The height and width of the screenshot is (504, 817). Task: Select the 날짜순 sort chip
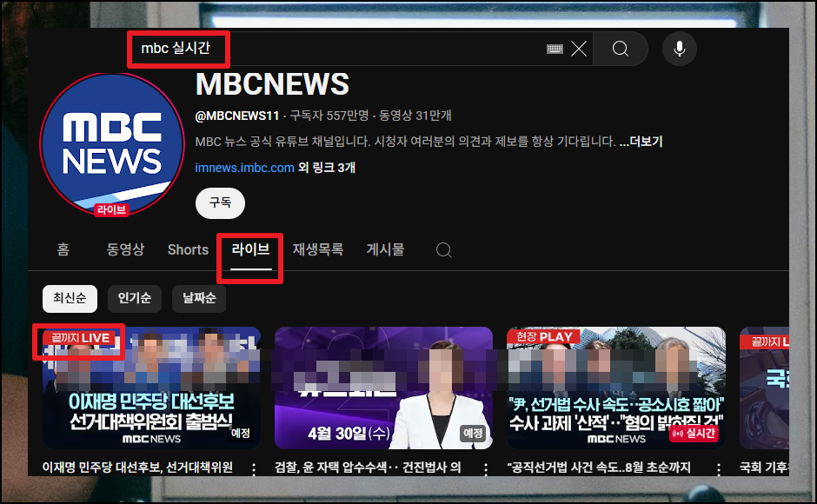199,299
